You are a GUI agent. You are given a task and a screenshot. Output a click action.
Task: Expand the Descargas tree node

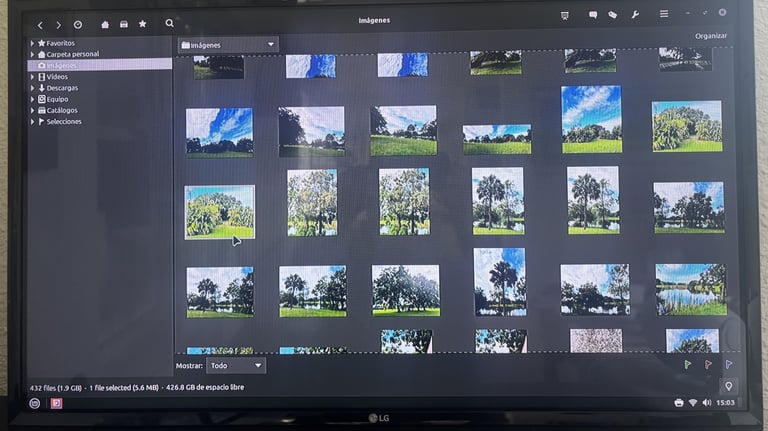coord(32,88)
